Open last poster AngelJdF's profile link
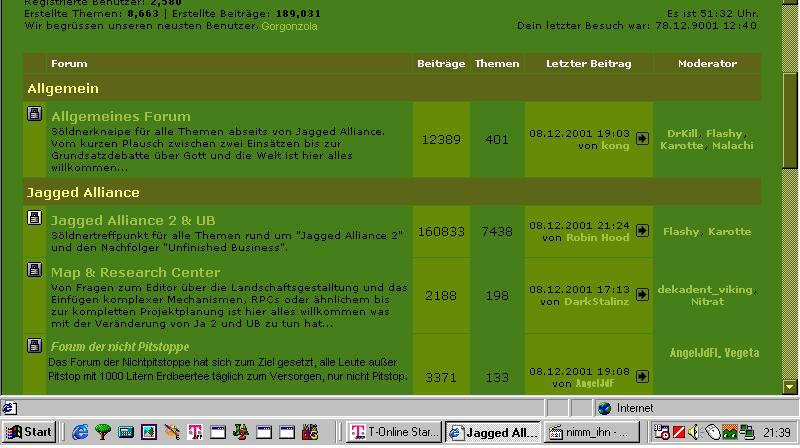Viewport: 800px width, 448px height. [594, 384]
